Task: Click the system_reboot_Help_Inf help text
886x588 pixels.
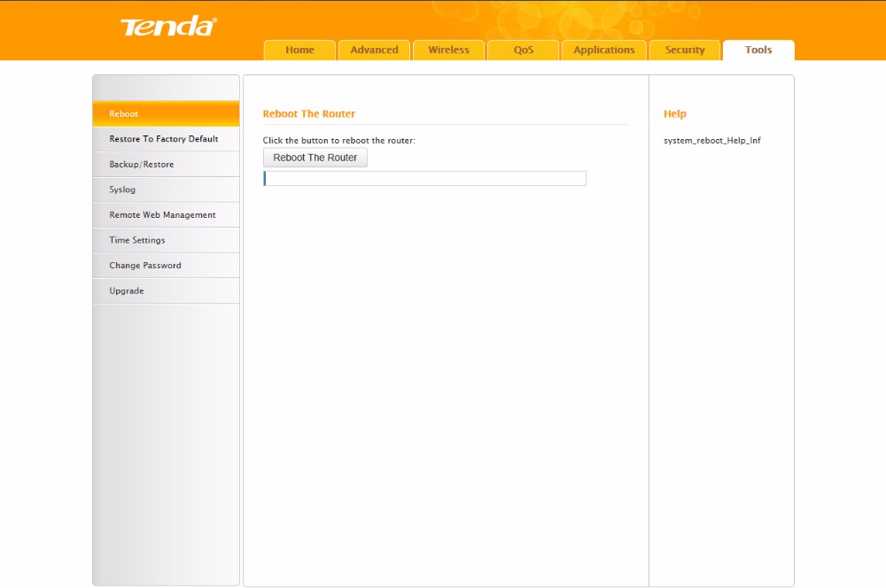Action: (711, 141)
